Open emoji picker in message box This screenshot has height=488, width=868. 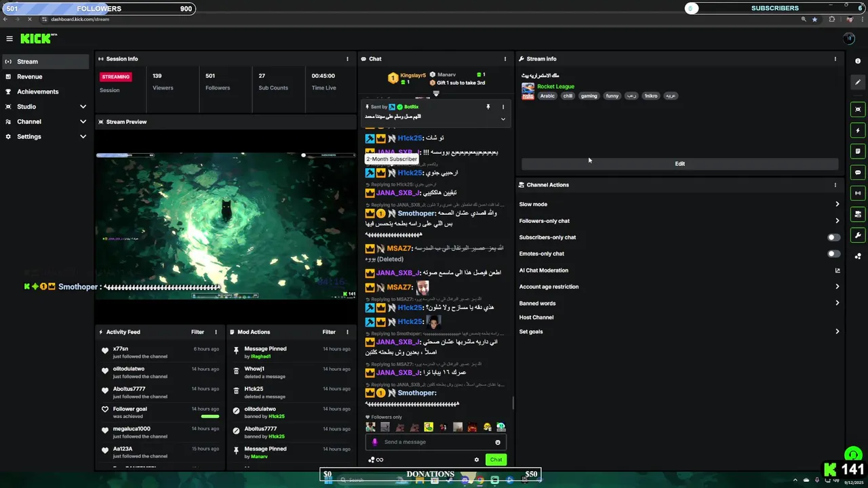click(x=498, y=442)
